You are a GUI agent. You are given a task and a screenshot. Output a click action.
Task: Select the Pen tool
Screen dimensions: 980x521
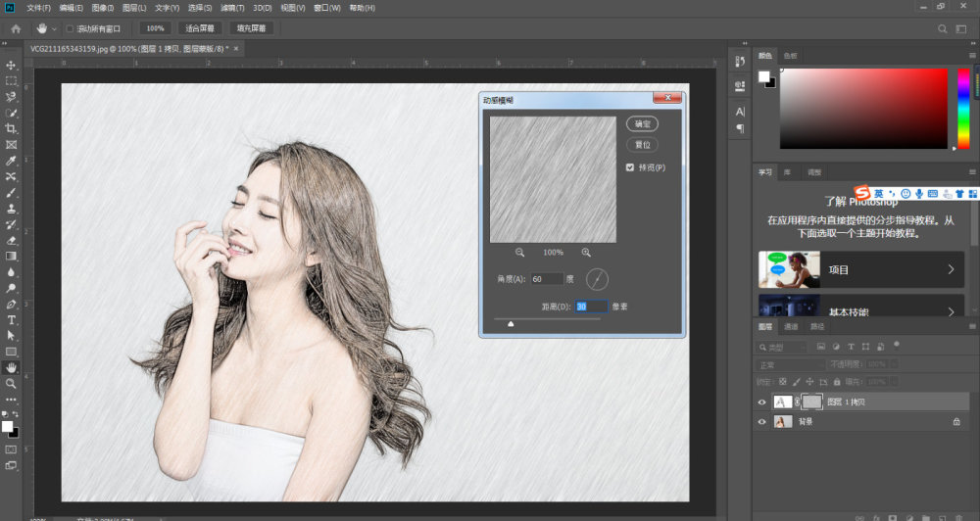(x=11, y=305)
